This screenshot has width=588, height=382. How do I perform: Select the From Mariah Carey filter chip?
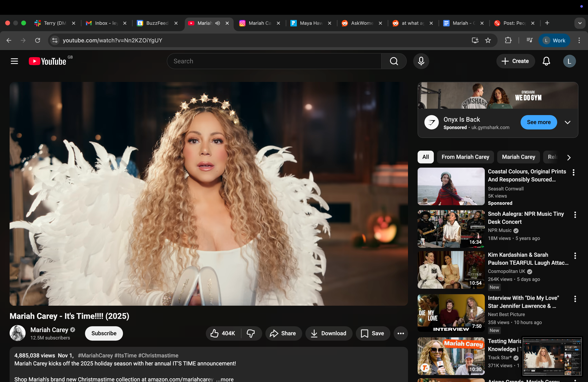coord(465,157)
